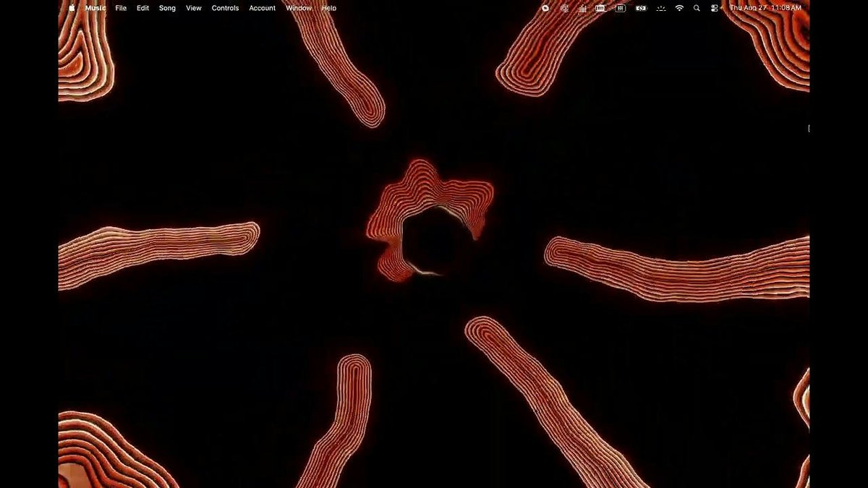Click the memory chip status icon
The image size is (868, 488).
coord(601,8)
